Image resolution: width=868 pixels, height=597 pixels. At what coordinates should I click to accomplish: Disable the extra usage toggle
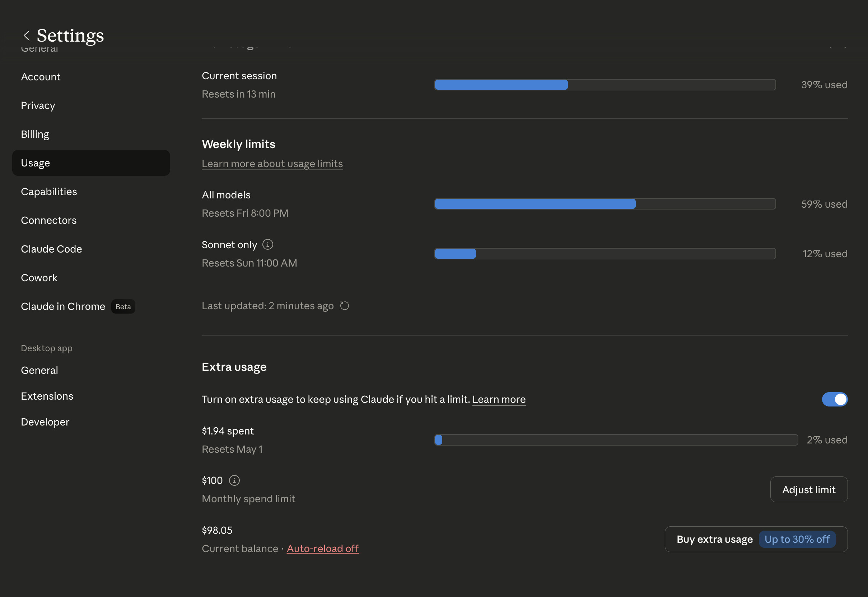834,399
